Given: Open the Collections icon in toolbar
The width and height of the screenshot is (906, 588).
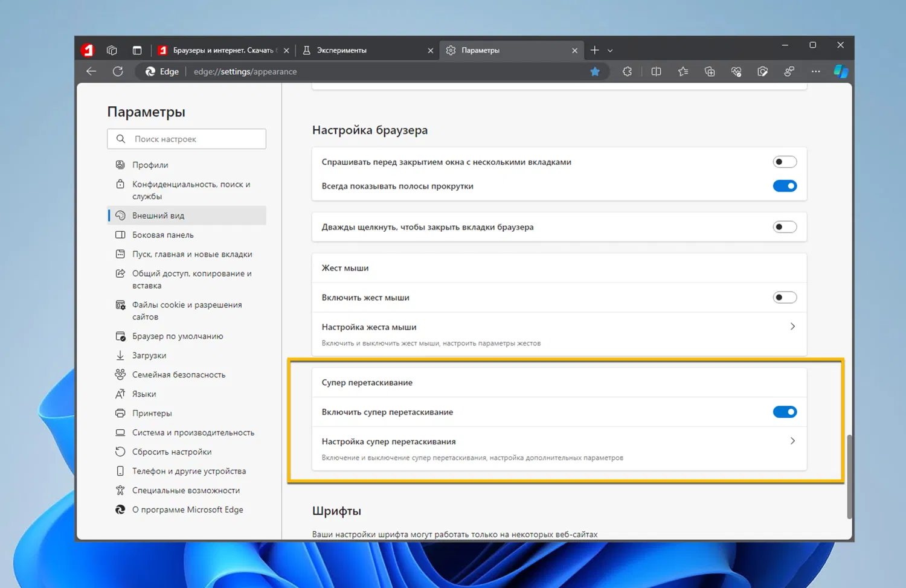Looking at the screenshot, I should 710,72.
